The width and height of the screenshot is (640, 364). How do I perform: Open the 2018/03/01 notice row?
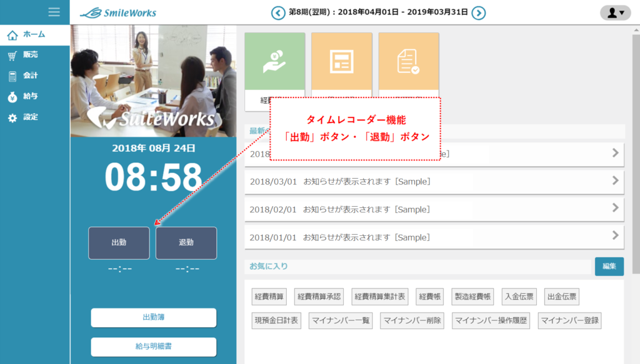click(434, 182)
